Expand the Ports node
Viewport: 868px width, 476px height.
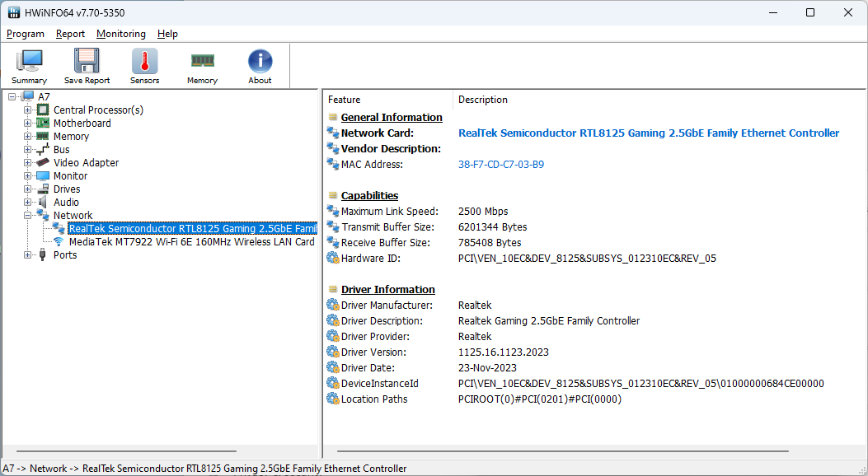[x=27, y=254]
